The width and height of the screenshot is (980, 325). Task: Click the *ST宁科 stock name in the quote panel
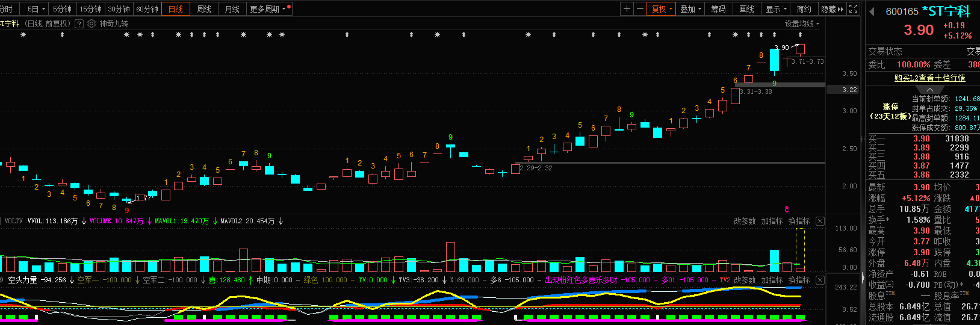946,11
